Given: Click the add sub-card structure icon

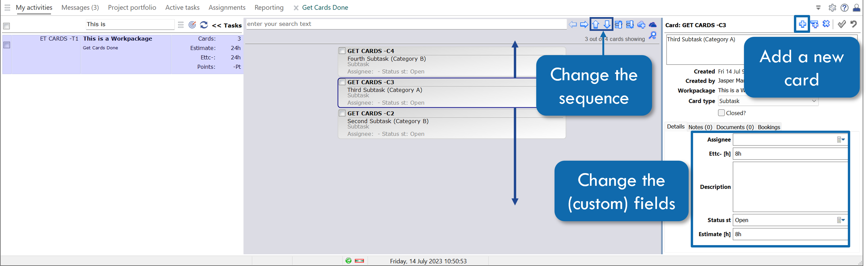Looking at the screenshot, I should [x=814, y=24].
